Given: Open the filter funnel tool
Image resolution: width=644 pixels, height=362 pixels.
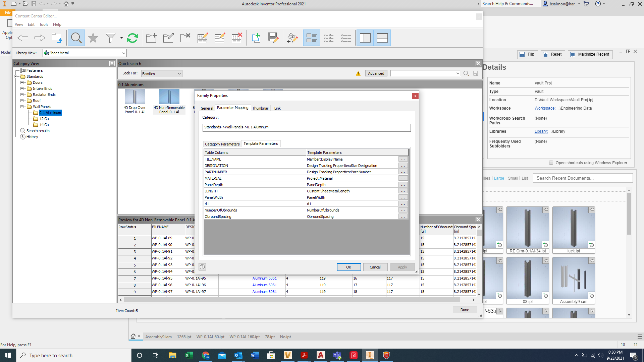Looking at the screenshot, I should pyautogui.click(x=111, y=38).
